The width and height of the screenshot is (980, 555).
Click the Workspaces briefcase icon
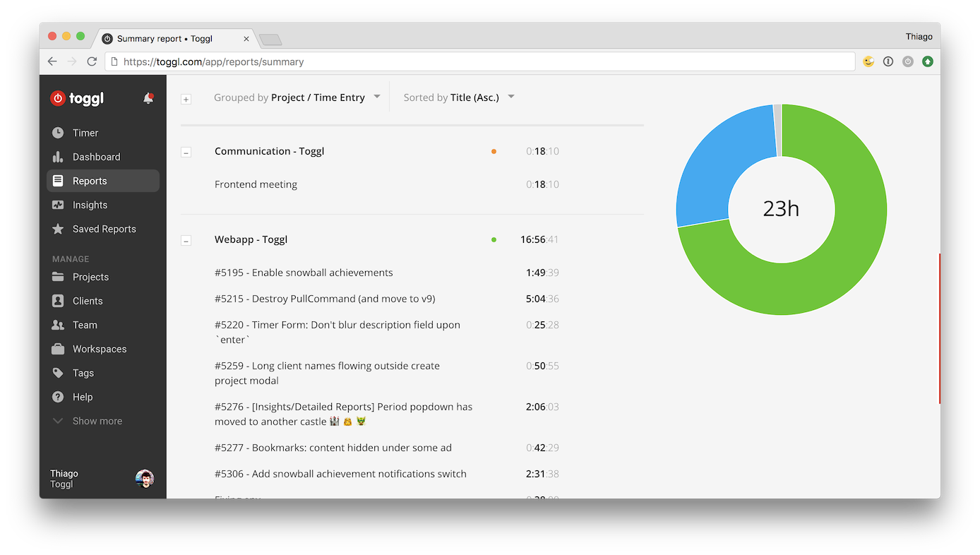coord(58,349)
